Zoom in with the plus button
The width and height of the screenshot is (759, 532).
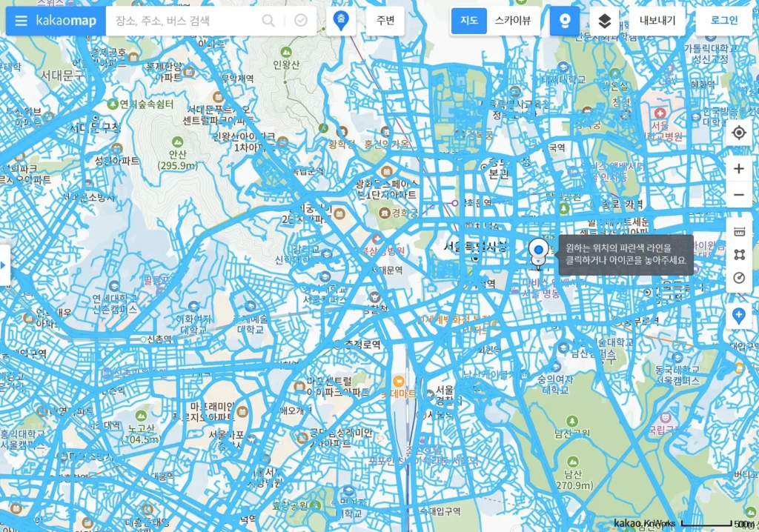(739, 168)
